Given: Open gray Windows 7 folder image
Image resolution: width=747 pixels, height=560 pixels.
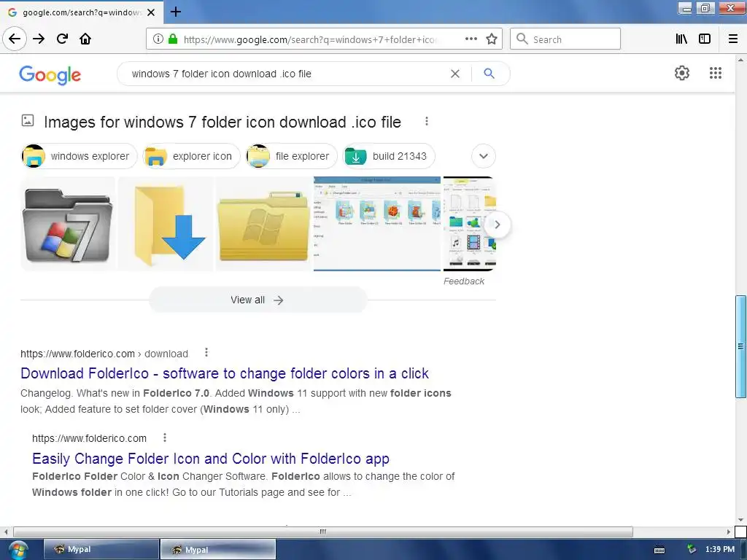Looking at the screenshot, I should click(68, 224).
